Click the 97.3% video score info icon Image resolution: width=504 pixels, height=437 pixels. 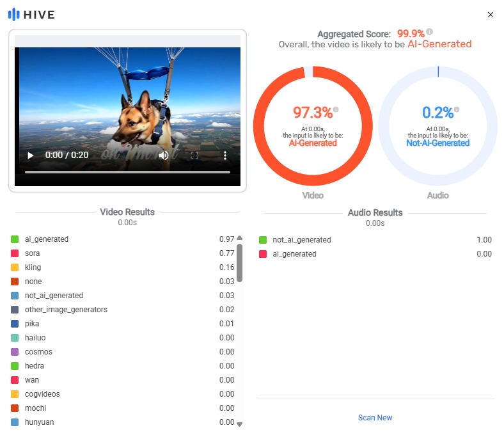pyautogui.click(x=336, y=109)
